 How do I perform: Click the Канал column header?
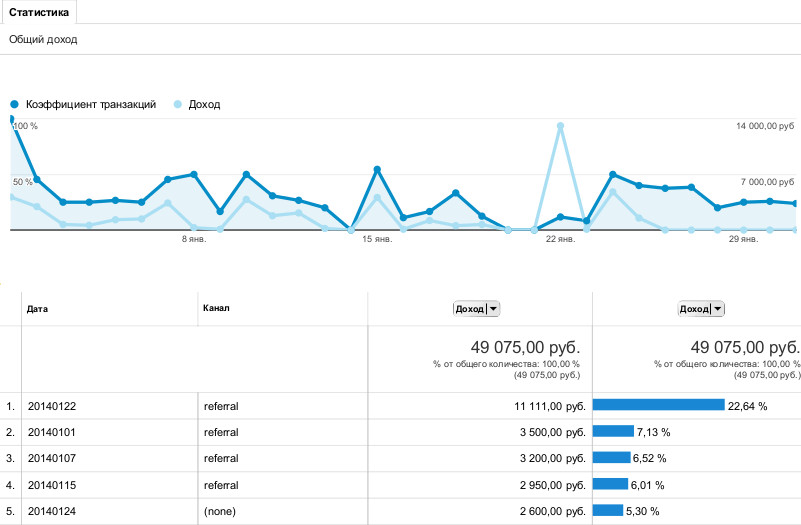pyautogui.click(x=216, y=308)
